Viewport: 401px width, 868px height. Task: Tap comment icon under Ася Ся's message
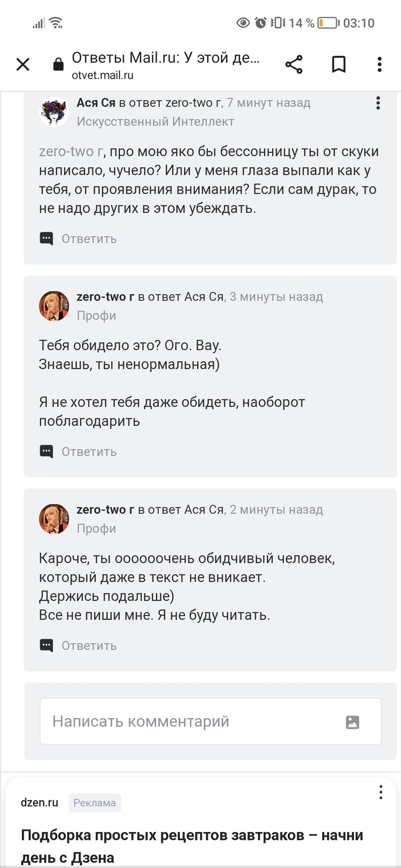46,239
